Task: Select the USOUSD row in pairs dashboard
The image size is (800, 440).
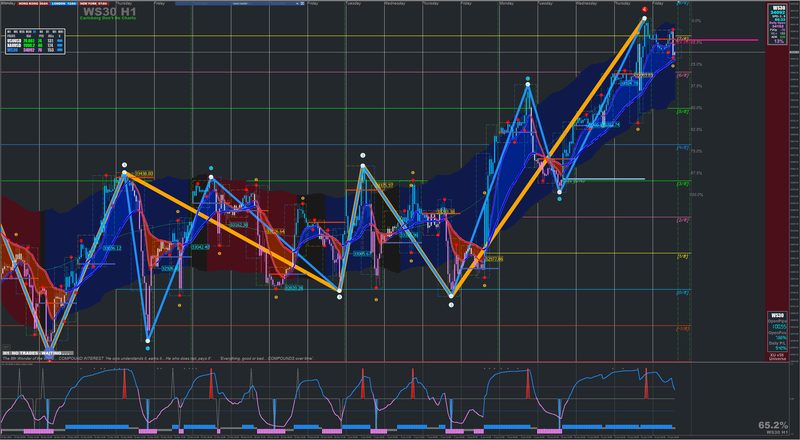Action: tap(35, 41)
